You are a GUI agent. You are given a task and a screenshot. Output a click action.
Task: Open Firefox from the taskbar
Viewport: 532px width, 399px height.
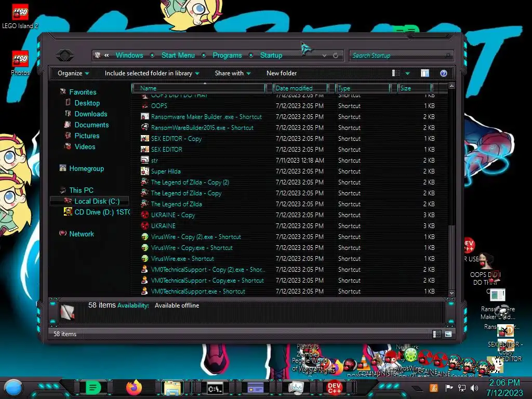click(134, 388)
